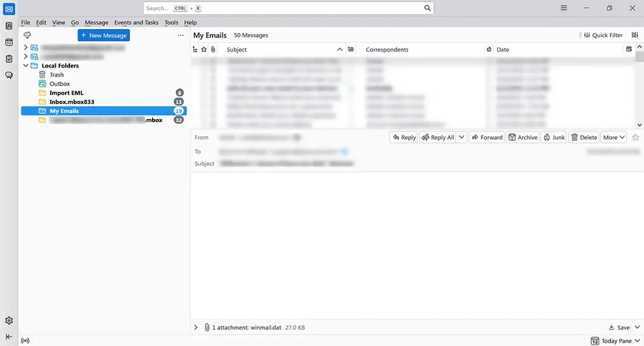Collapse the Local Folders tree
Viewport: 644px width, 346px height.
[x=26, y=66]
